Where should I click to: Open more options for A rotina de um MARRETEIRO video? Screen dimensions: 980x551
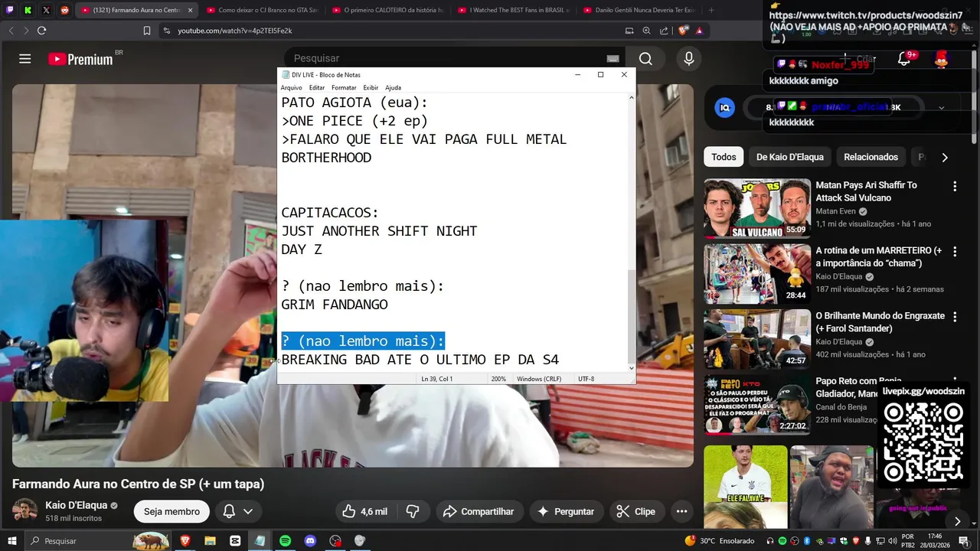click(955, 251)
